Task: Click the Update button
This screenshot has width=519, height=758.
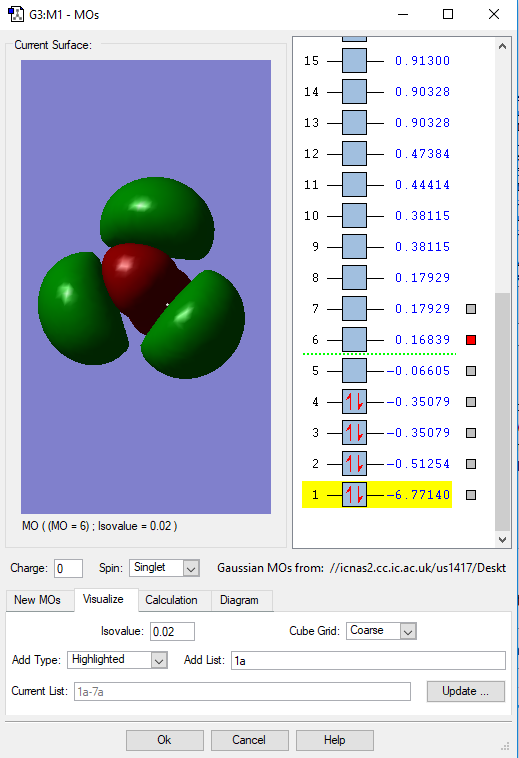Action: tap(466, 691)
